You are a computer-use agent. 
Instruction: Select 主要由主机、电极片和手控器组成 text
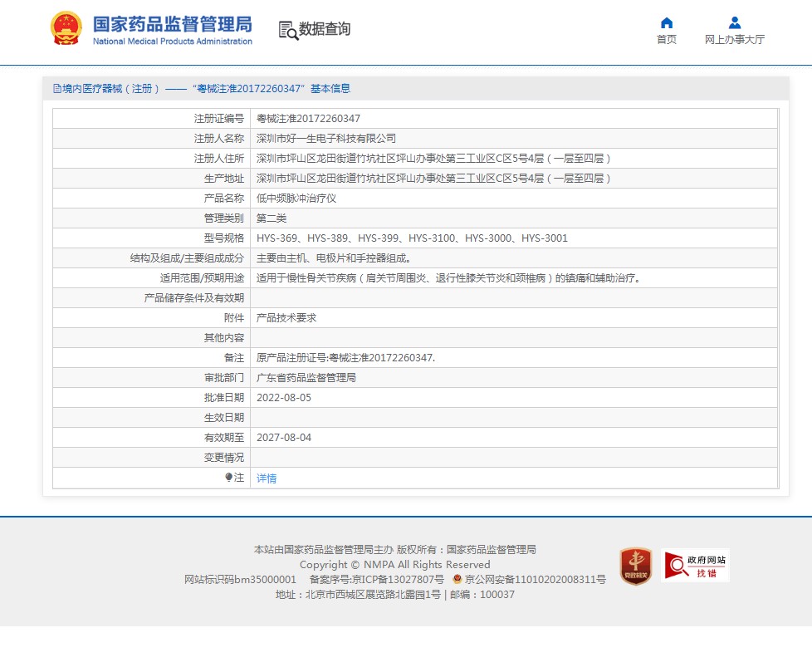pyautogui.click(x=334, y=258)
